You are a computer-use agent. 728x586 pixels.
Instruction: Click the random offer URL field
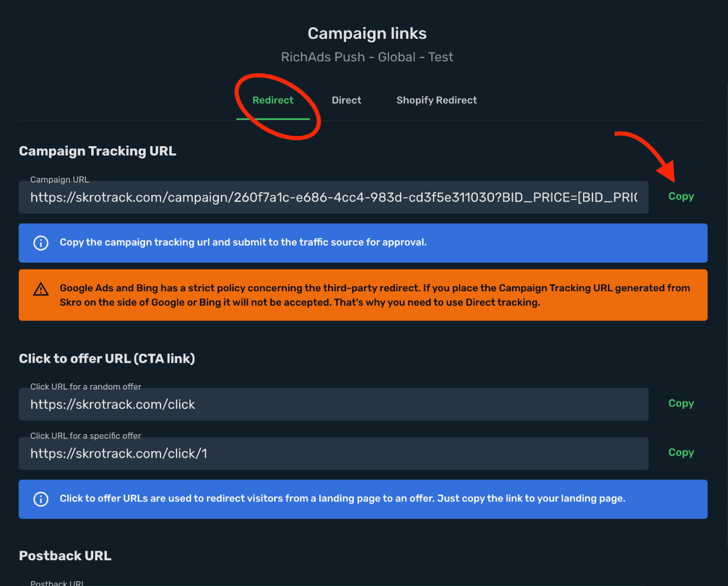click(333, 404)
